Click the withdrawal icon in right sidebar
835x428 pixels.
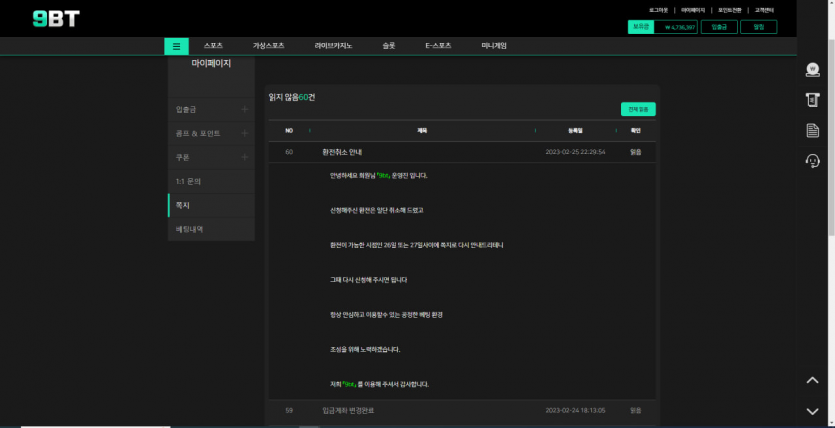click(812, 99)
